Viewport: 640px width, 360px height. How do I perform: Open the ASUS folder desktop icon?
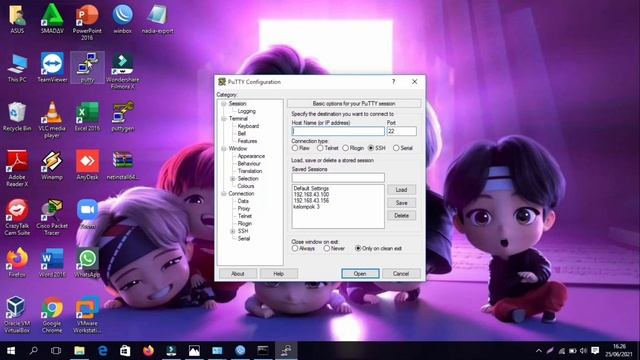tap(17, 18)
